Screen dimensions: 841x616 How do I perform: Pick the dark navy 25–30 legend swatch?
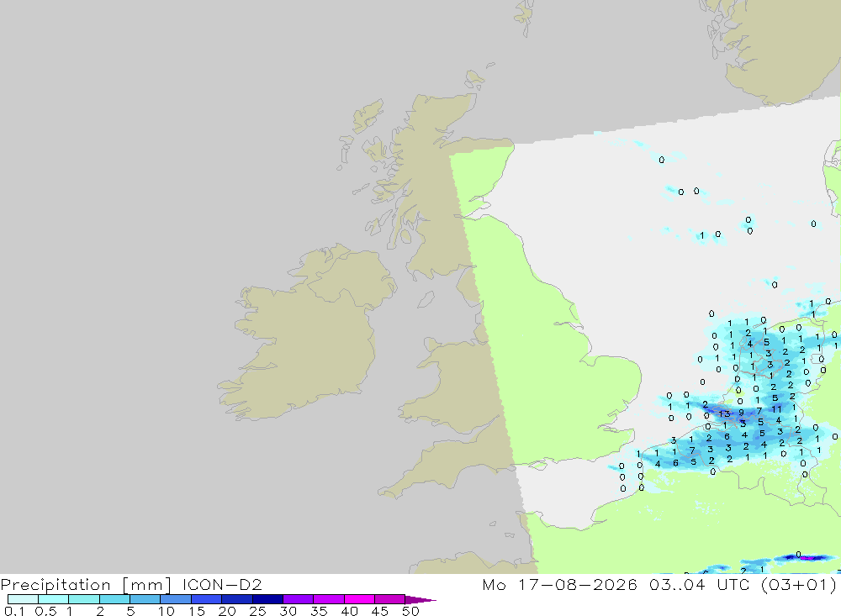(x=267, y=599)
